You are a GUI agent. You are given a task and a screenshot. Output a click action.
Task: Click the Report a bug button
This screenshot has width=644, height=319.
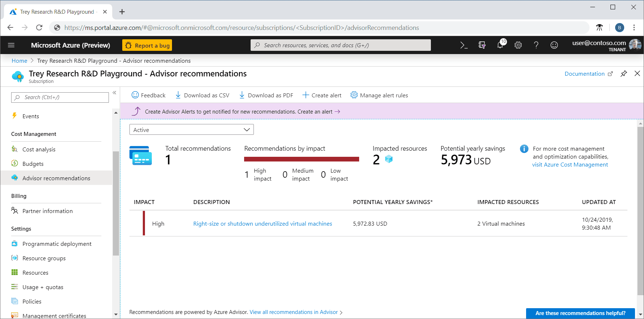tap(147, 45)
